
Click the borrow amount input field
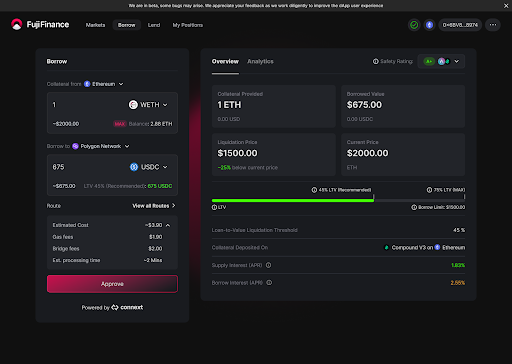coord(87,167)
